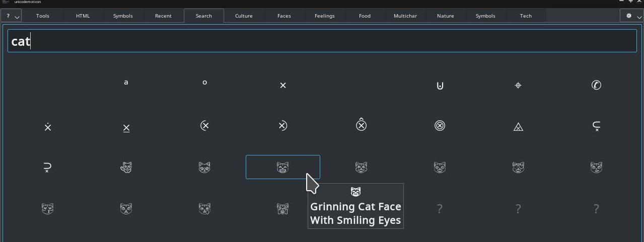Open the Multichar tab
The image size is (644, 242).
coord(405,16)
